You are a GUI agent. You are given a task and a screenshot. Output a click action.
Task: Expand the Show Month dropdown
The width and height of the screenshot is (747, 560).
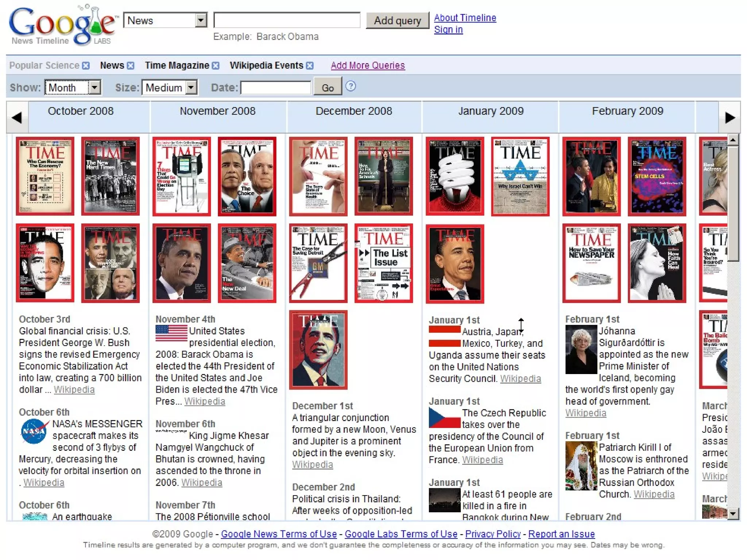coord(94,87)
